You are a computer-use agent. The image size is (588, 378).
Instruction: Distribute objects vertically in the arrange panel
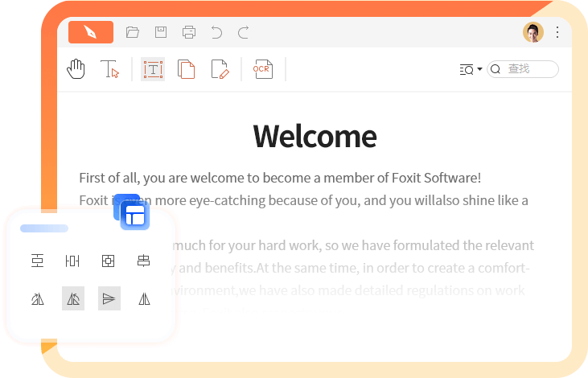tap(38, 261)
